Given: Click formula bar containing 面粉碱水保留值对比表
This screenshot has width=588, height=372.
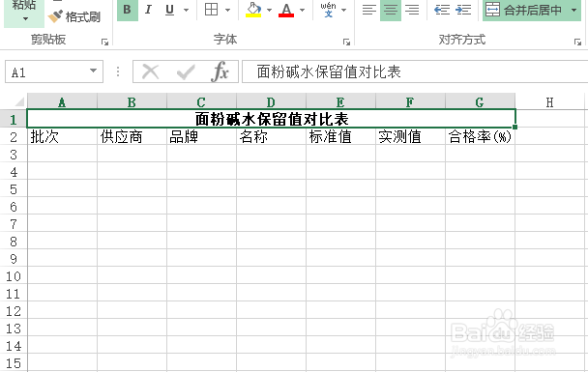Looking at the screenshot, I should (415, 72).
